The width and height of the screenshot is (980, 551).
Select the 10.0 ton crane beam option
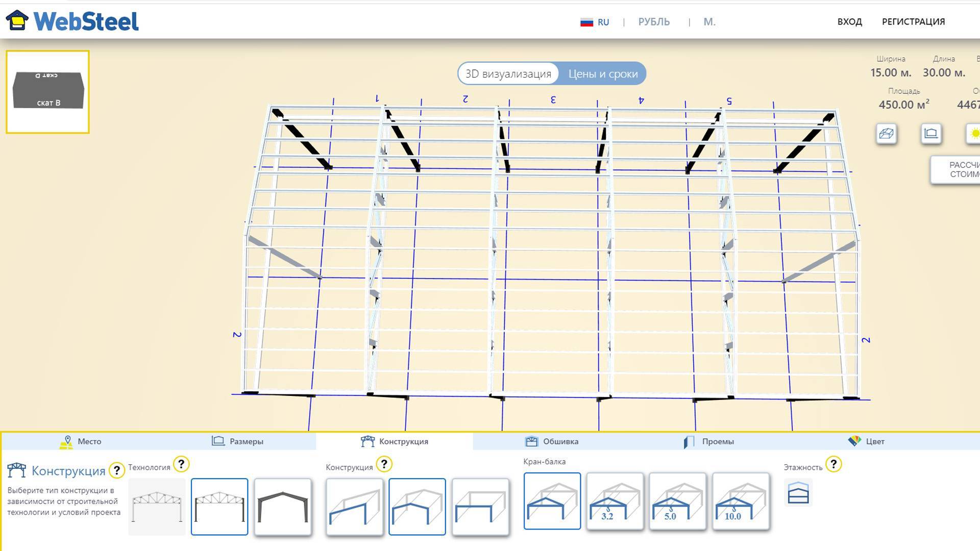740,501
